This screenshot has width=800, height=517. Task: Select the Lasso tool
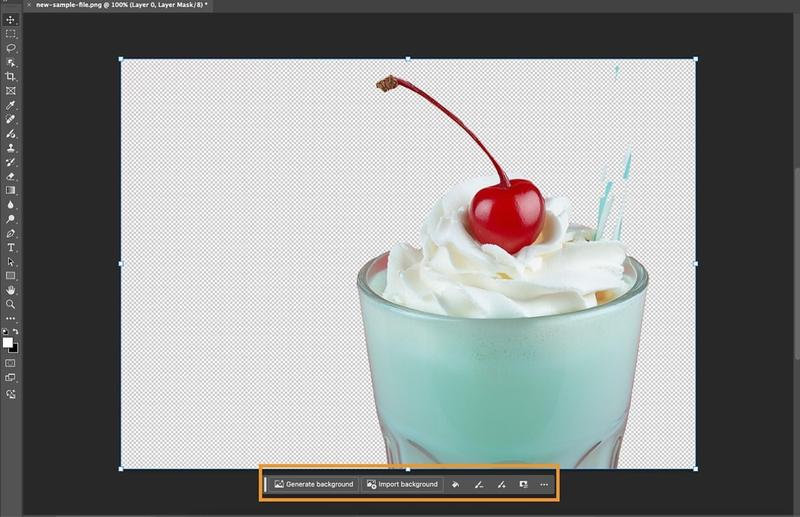tap(10, 48)
